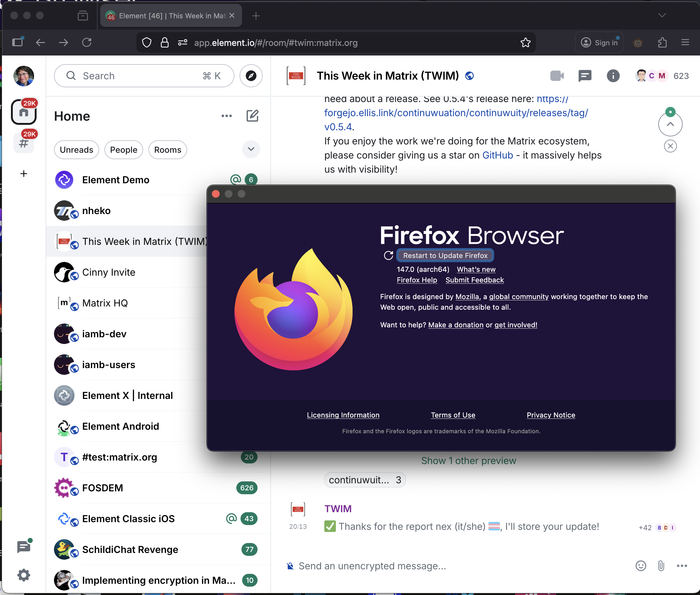Image resolution: width=700 pixels, height=595 pixels.
Task: Bookmark this page with the star
Action: coord(526,43)
